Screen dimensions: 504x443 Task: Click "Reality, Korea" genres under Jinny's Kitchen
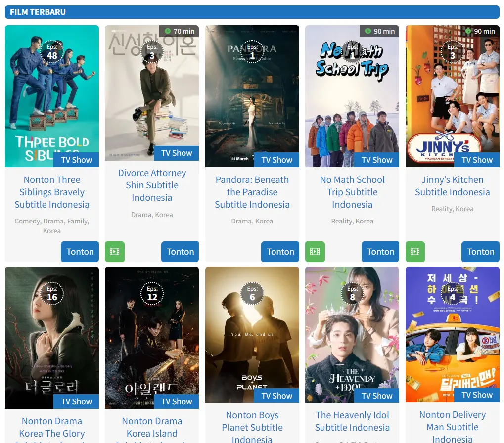[453, 209]
